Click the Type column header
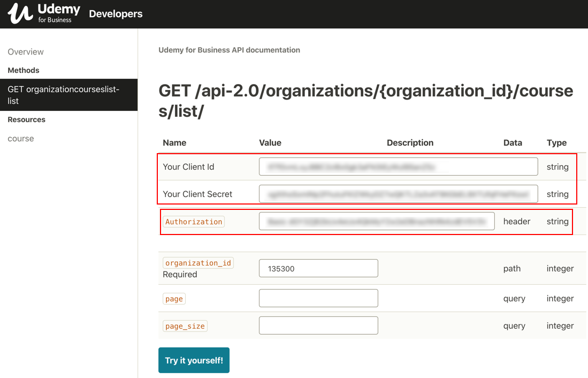The width and height of the screenshot is (588, 378). pos(556,142)
